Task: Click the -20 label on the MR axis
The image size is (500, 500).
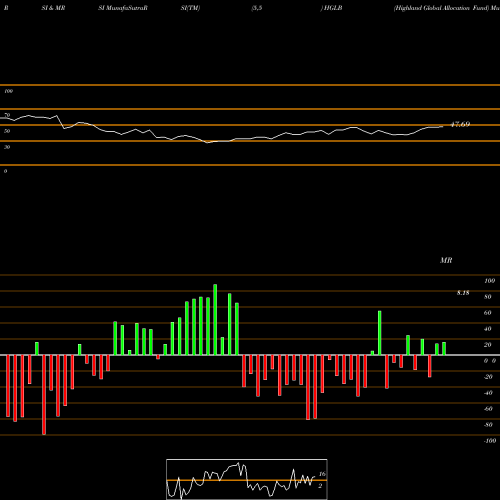Action: [488, 377]
